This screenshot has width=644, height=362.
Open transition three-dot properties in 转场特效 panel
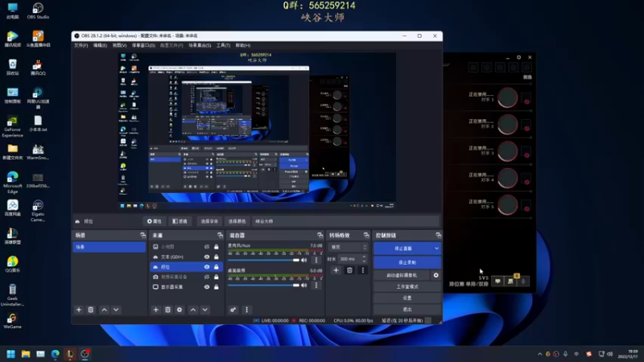tap(363, 270)
